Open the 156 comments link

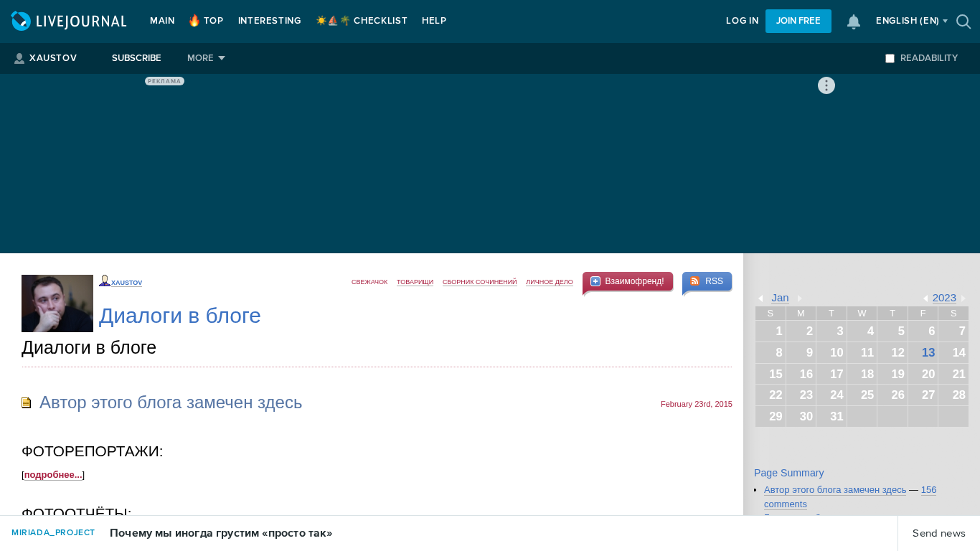850,497
